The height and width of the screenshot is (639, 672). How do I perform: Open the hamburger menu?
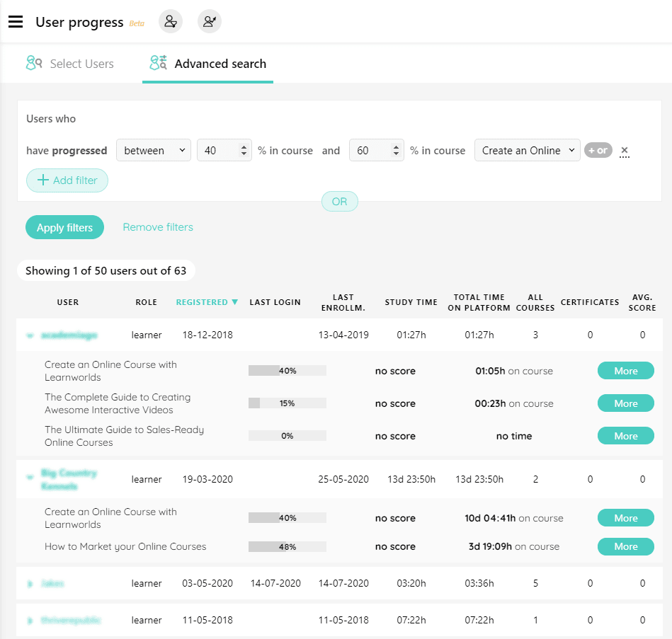coord(16,22)
